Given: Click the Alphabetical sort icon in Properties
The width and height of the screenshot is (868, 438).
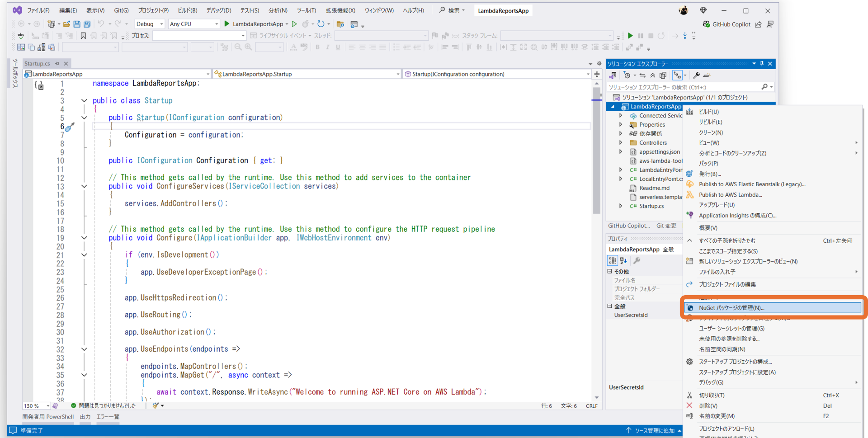Looking at the screenshot, I should [x=623, y=260].
